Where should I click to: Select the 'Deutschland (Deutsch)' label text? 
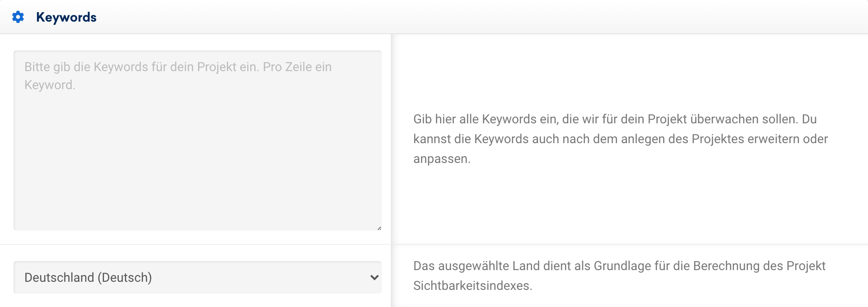point(88,277)
